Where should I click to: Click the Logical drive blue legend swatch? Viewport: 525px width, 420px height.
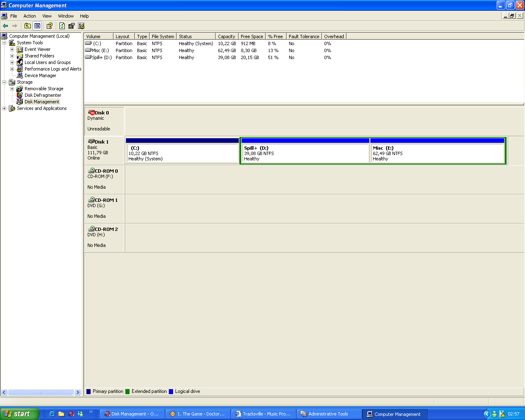coord(171,392)
